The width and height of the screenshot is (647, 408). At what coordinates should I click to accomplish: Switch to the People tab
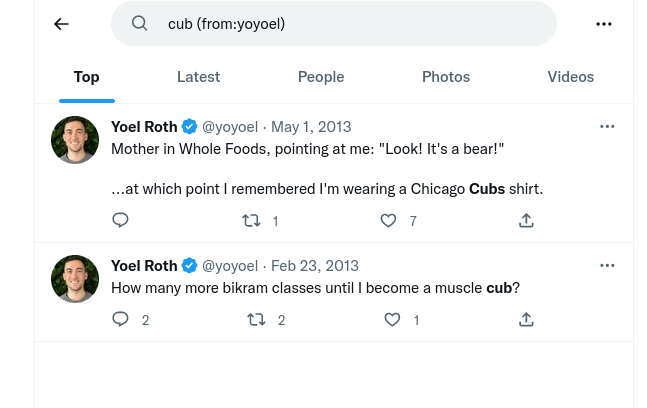pos(321,77)
